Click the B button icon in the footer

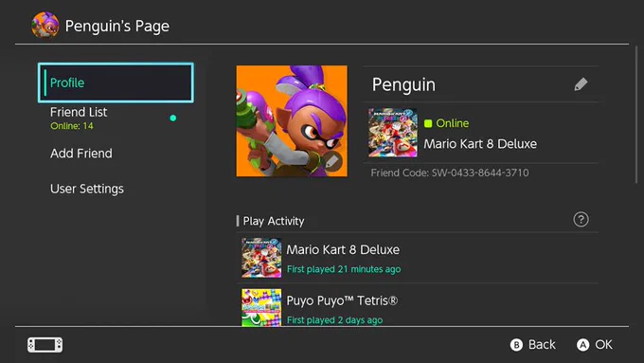pos(516,344)
